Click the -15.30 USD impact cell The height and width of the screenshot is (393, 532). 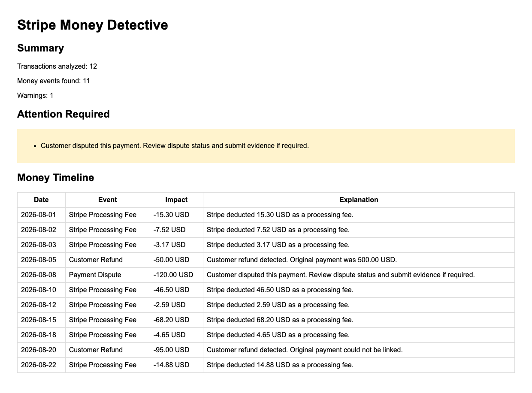(x=176, y=215)
